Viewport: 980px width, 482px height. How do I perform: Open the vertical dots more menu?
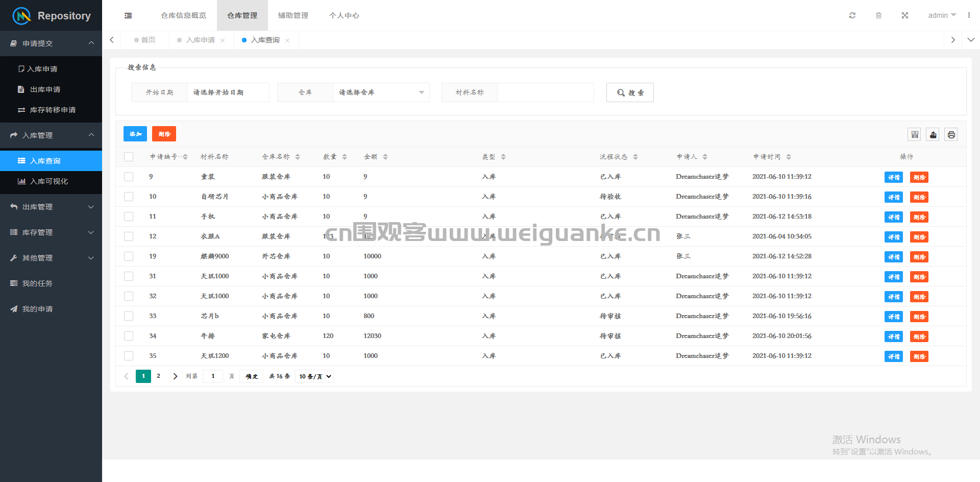[969, 15]
